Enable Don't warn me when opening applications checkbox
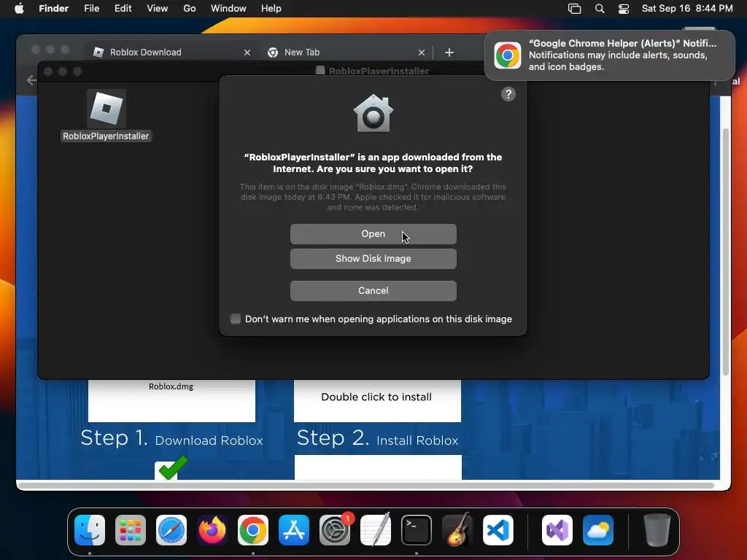Image resolution: width=747 pixels, height=560 pixels. tap(236, 319)
